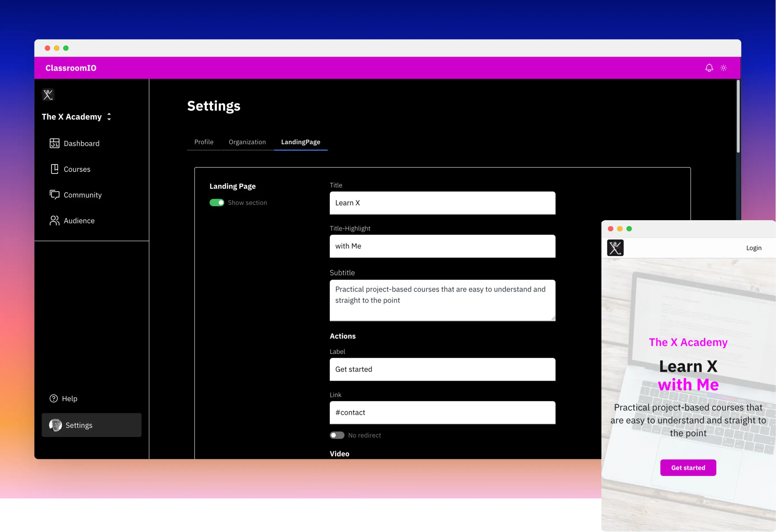This screenshot has height=532, width=776.
Task: Open the Profile settings tab
Action: [x=204, y=142]
